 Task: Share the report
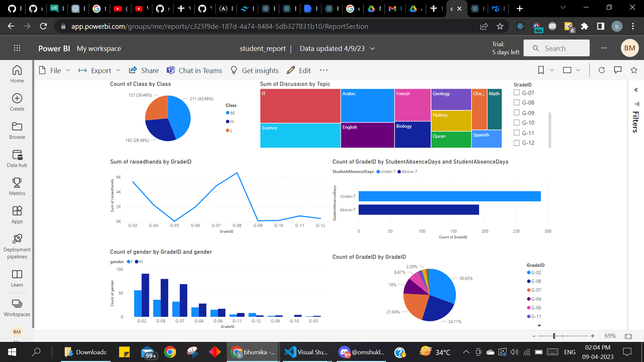[144, 70]
